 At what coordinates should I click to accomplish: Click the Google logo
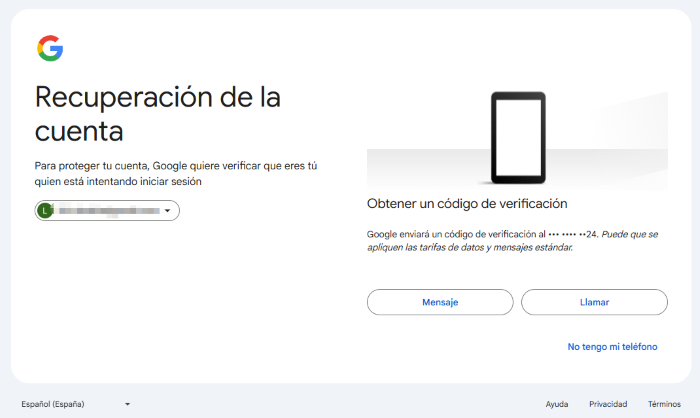click(x=50, y=48)
